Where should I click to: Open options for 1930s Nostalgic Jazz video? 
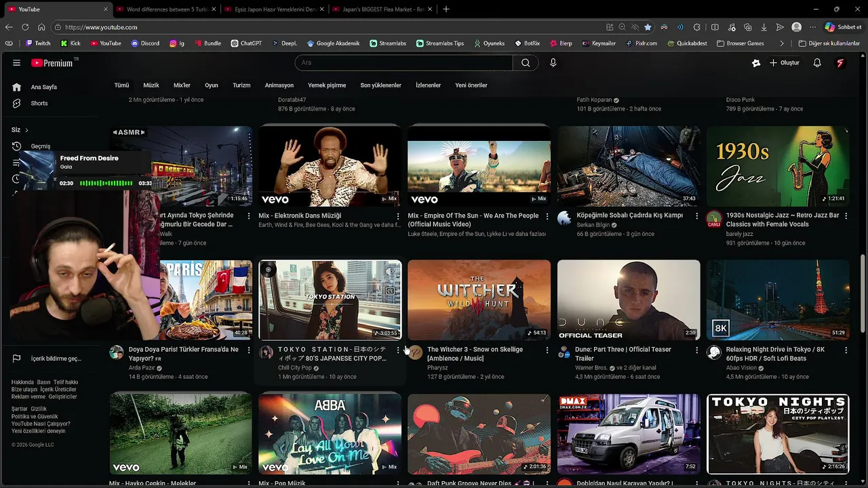click(x=846, y=216)
